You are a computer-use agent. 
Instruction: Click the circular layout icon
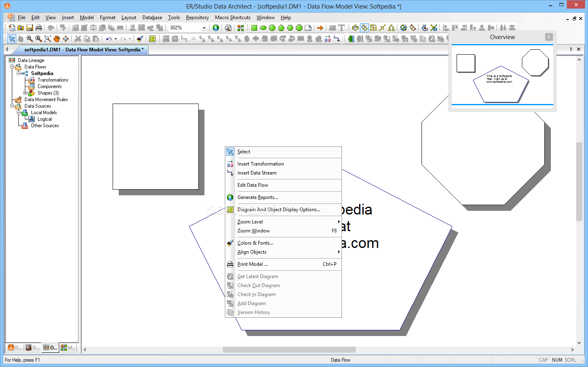pyautogui.click(x=355, y=28)
